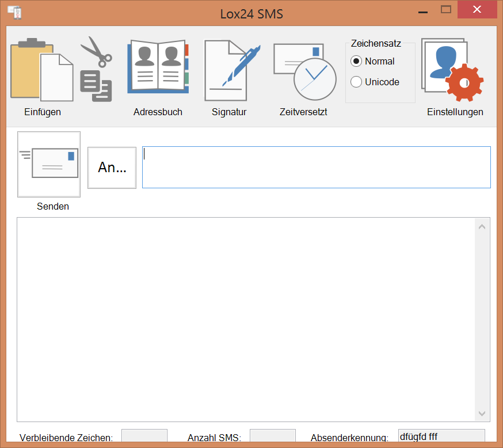Click the message scrollbar up arrow
Viewport: 503px width, 448px height.
coord(482,227)
